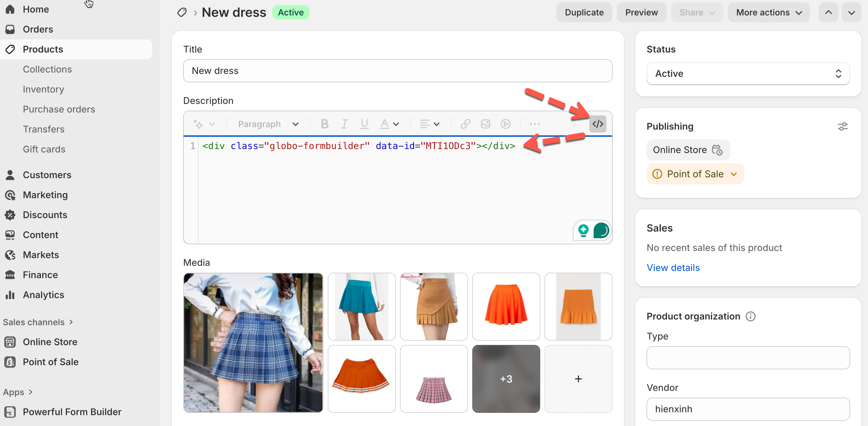The width and height of the screenshot is (868, 426).
Task: Click the Bold formatting icon
Action: [324, 124]
